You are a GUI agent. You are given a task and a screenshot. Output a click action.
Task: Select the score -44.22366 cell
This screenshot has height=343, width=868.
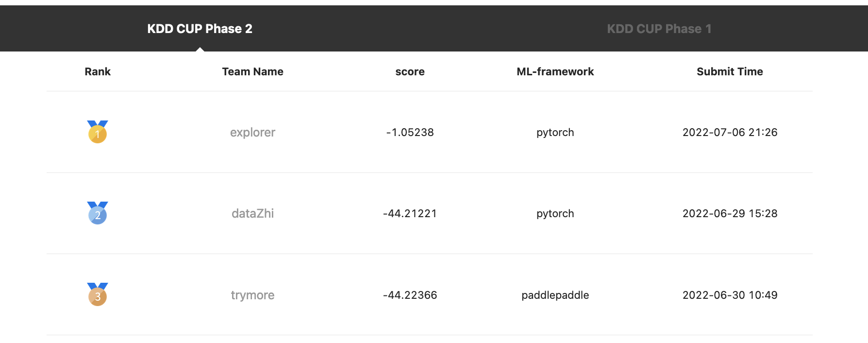coord(410,295)
